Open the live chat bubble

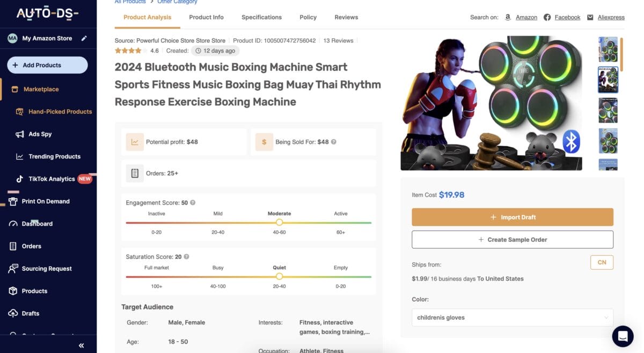623,336
